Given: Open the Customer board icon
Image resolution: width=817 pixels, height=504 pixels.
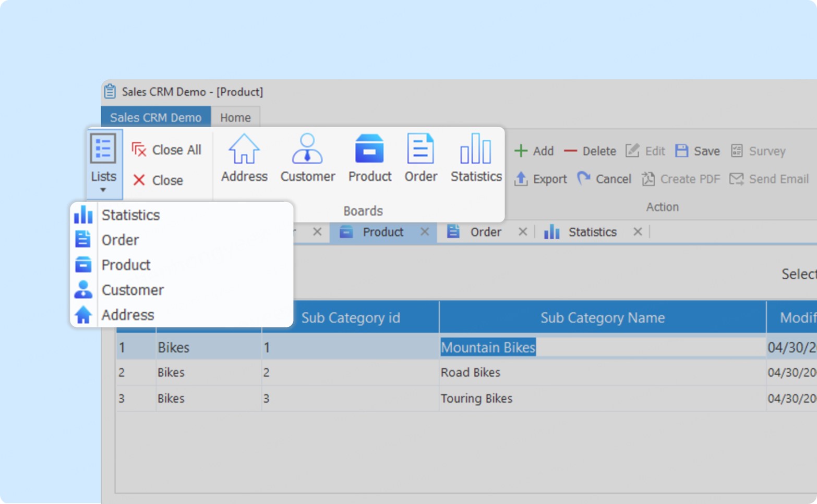Looking at the screenshot, I should [308, 158].
